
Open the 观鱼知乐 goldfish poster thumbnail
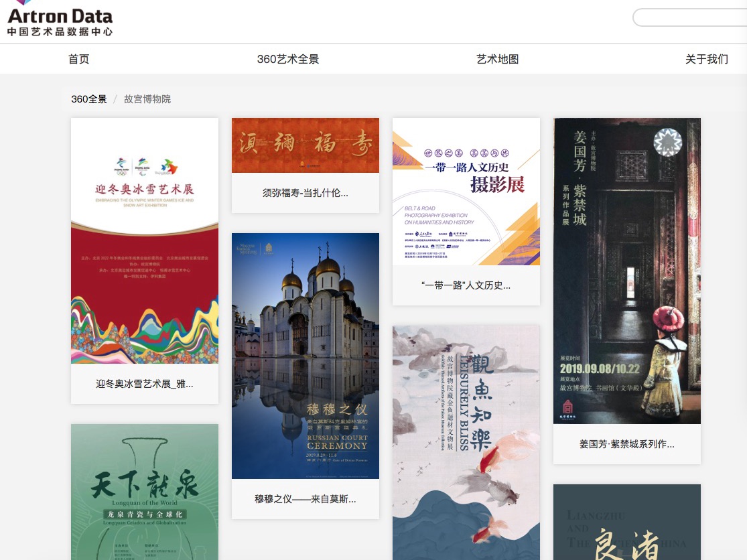tap(466, 442)
